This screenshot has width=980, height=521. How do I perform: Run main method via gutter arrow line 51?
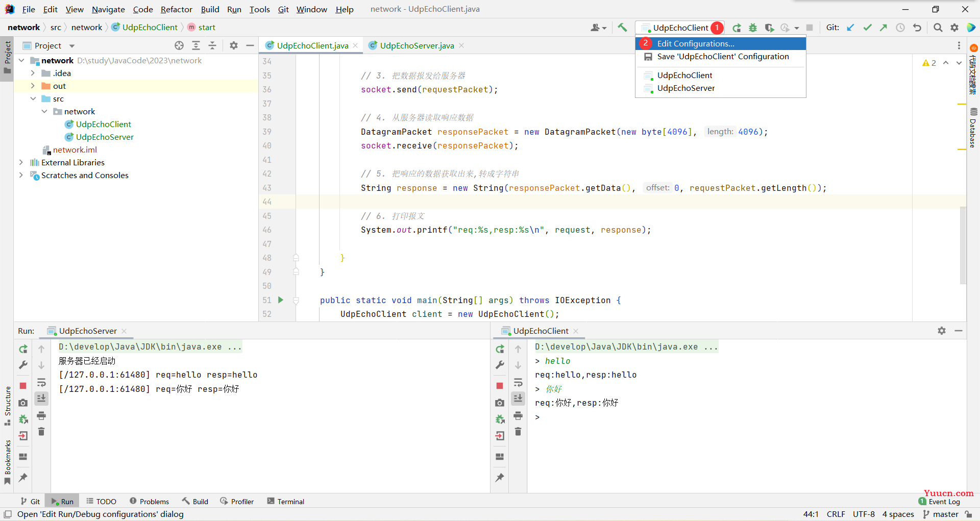click(x=280, y=300)
